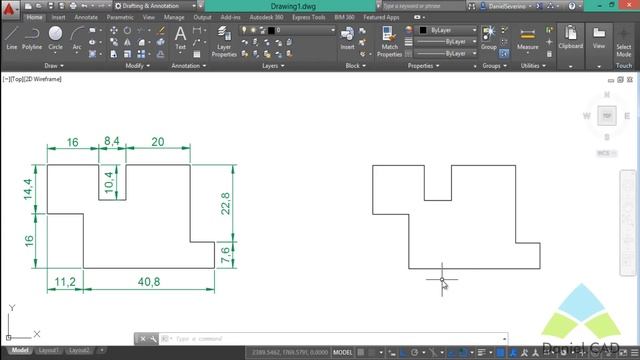Expand the Properties panel

423,66
